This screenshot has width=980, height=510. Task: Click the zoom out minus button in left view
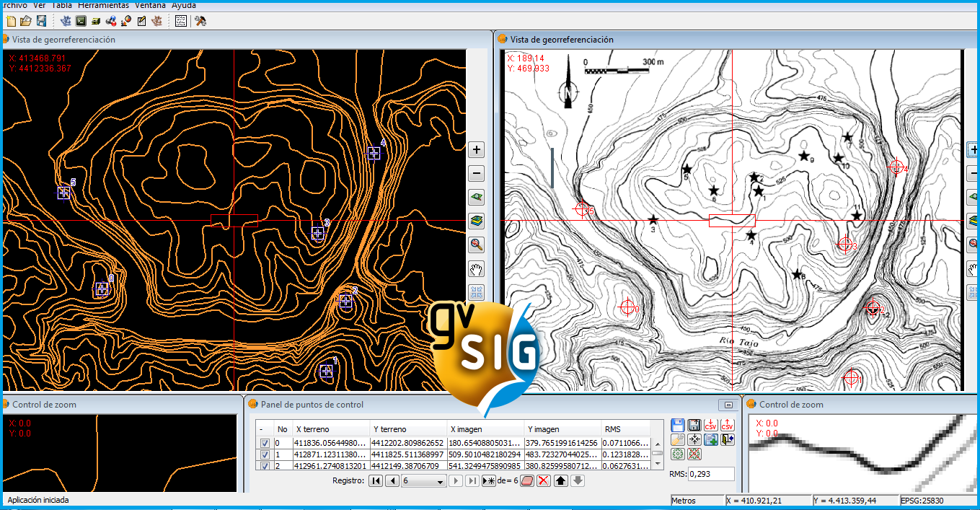476,174
